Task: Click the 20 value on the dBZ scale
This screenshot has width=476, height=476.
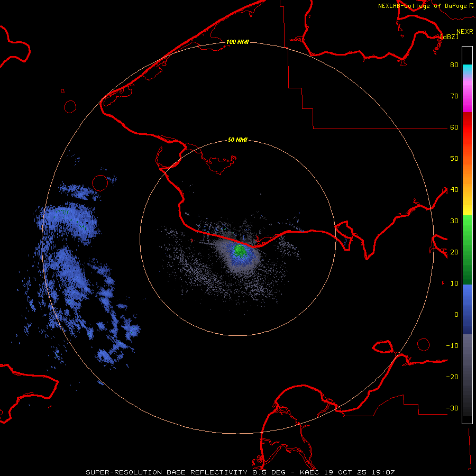Action: pyautogui.click(x=454, y=252)
